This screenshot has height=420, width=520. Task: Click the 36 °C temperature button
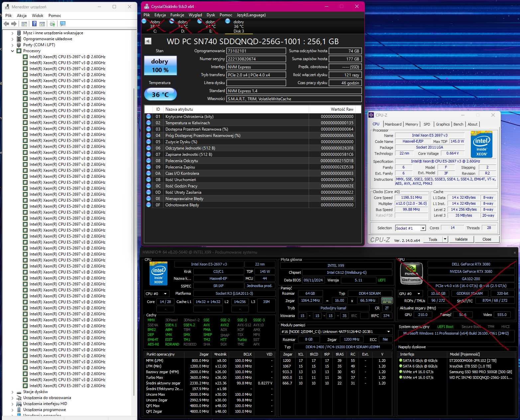[x=160, y=94]
